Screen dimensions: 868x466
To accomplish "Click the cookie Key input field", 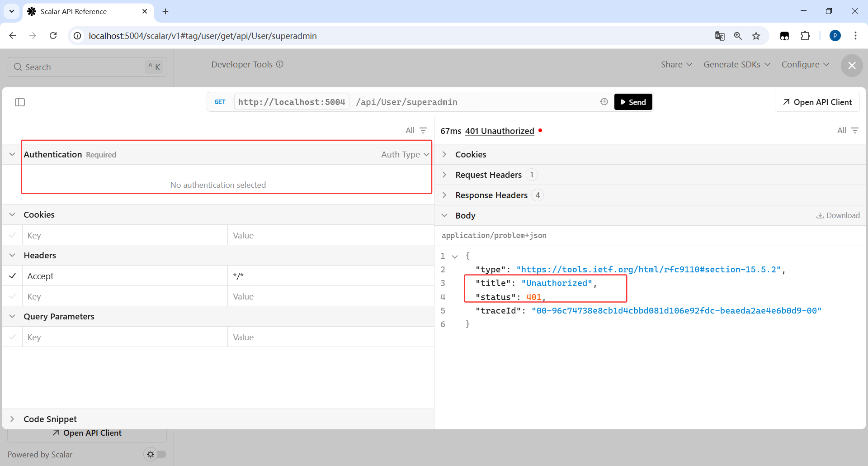I will point(125,235).
